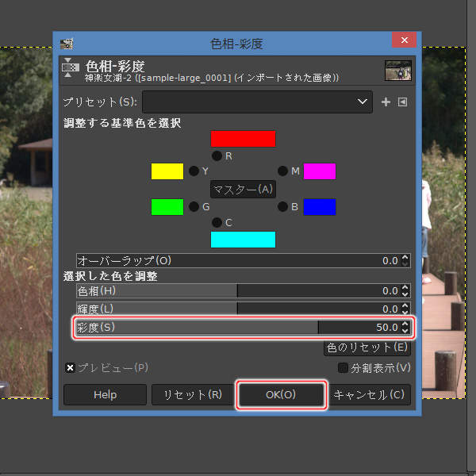Click the dialog title bar app icon
This screenshot has height=476, width=476.
[67, 44]
